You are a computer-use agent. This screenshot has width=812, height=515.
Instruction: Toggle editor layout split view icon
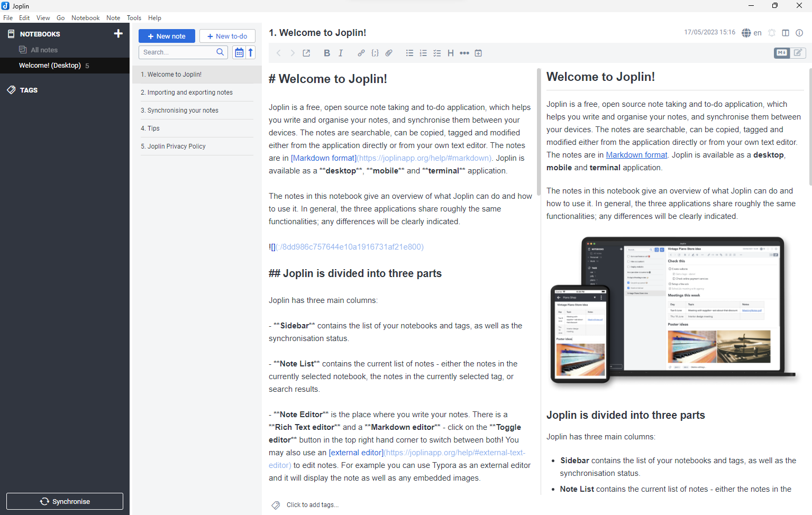coord(786,33)
